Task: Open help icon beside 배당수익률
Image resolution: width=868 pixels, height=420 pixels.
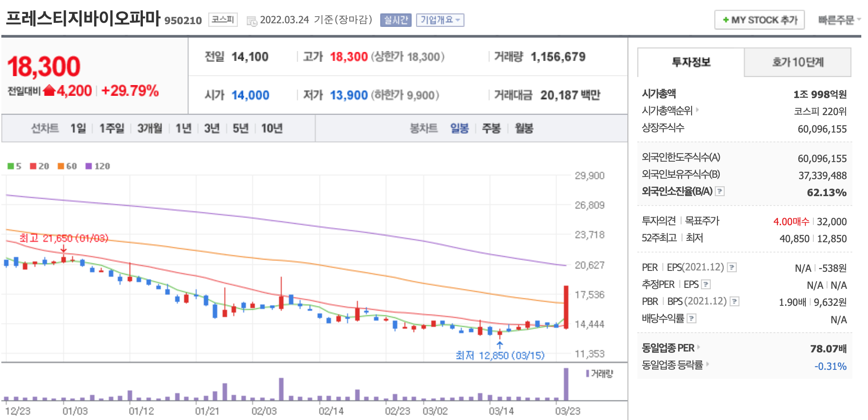Action: (692, 318)
